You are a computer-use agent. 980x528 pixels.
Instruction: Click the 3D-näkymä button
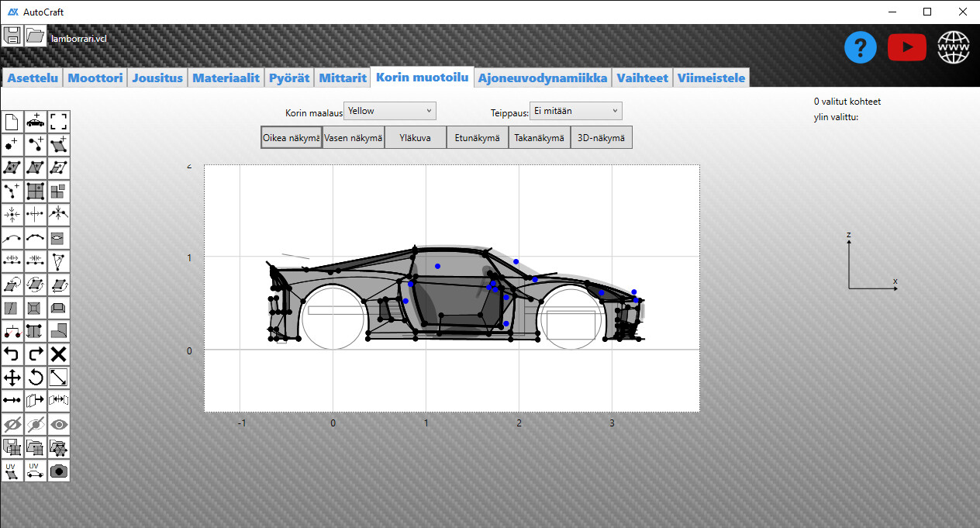(x=602, y=137)
